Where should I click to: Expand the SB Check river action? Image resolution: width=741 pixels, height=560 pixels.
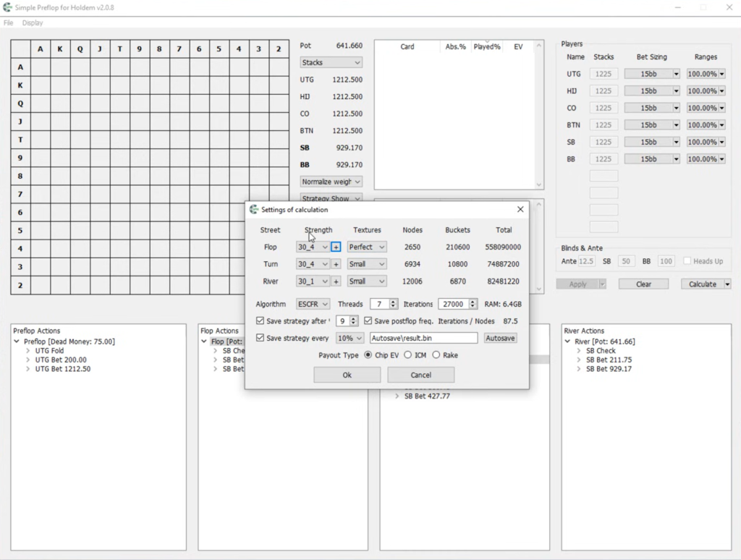pyautogui.click(x=579, y=351)
